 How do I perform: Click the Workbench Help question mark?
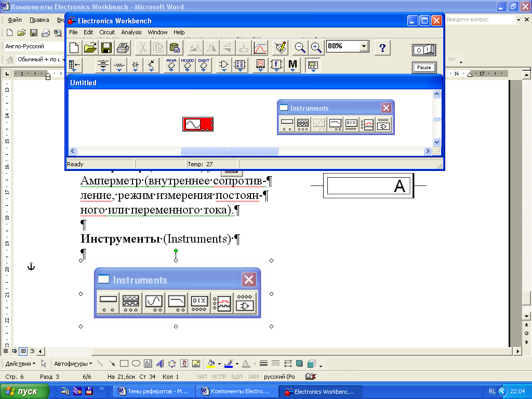(x=382, y=47)
